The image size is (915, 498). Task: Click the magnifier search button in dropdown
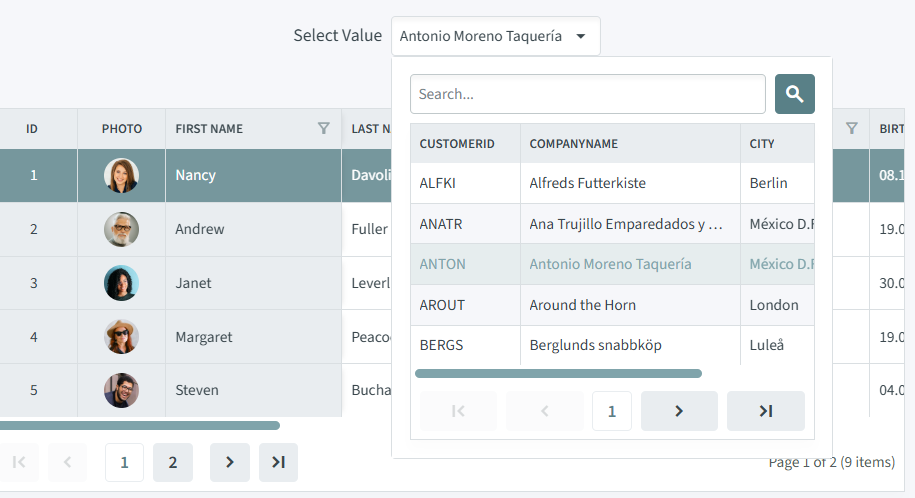[x=794, y=94]
